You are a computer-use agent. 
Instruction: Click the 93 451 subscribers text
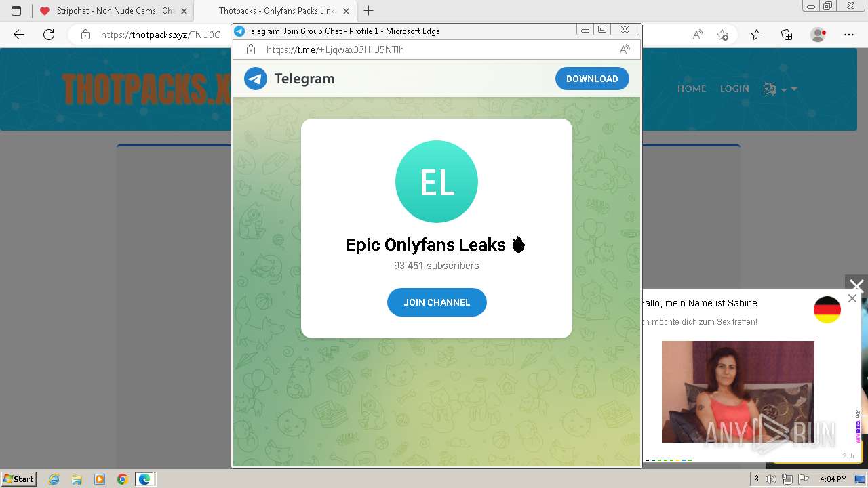(x=437, y=266)
